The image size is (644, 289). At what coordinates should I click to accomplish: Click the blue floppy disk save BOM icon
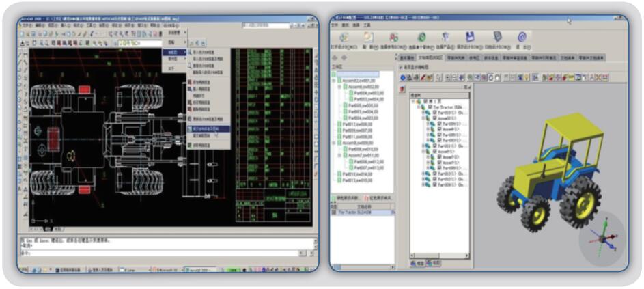click(x=470, y=37)
